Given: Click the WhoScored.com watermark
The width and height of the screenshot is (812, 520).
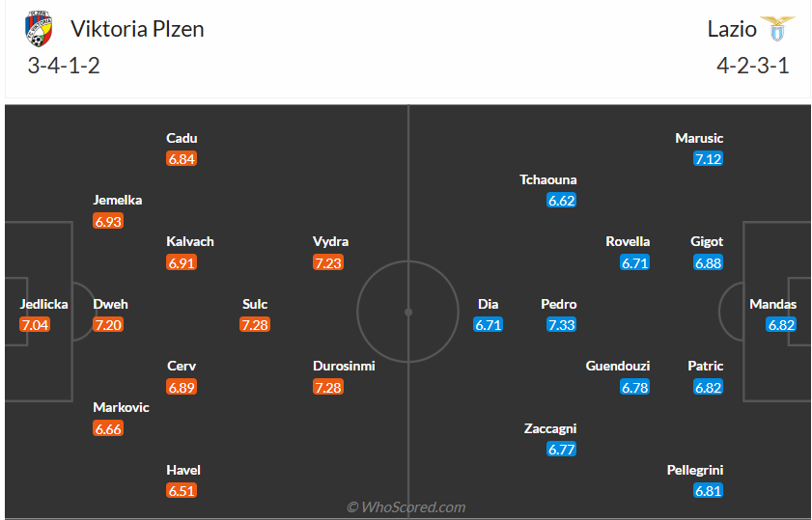Looking at the screenshot, I should click(406, 506).
